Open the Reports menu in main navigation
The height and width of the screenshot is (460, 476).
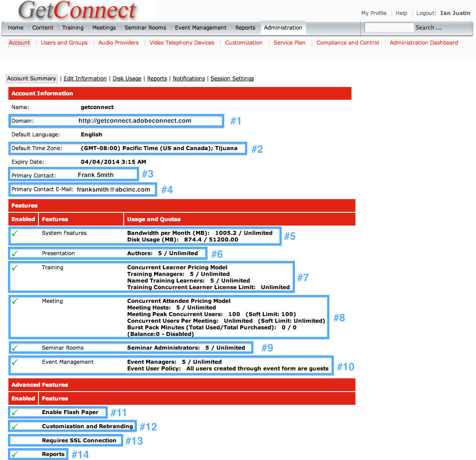[x=245, y=28]
